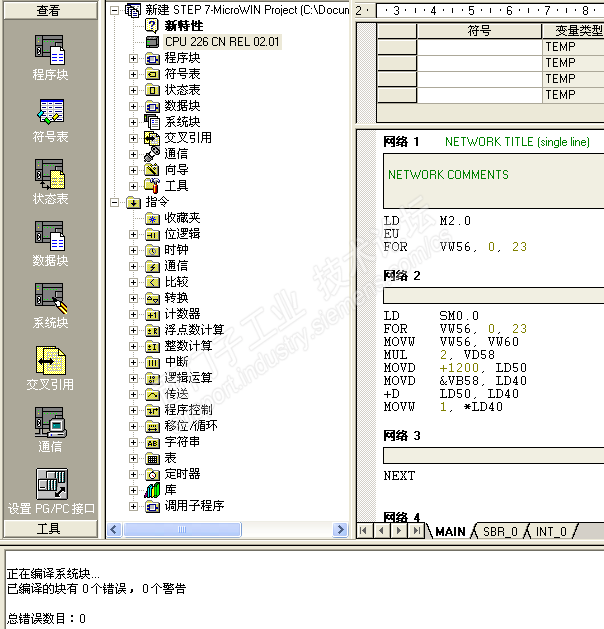Click the 比较 instruction folder icon

pyautogui.click(x=152, y=282)
